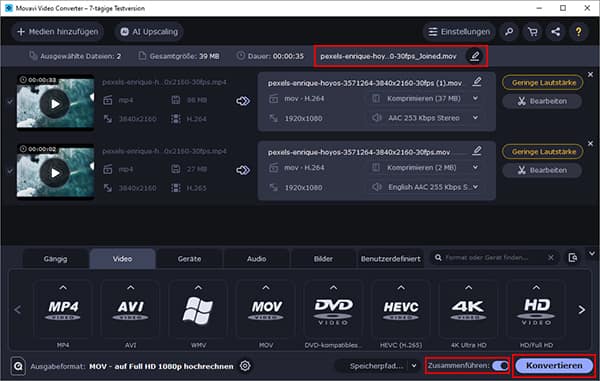This screenshot has height=381, width=600.
Task: Select the AVI video format icon
Action: point(130,309)
